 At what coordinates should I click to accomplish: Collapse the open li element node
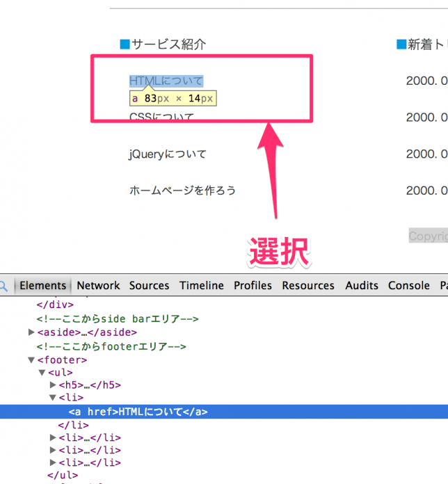[x=53, y=398]
